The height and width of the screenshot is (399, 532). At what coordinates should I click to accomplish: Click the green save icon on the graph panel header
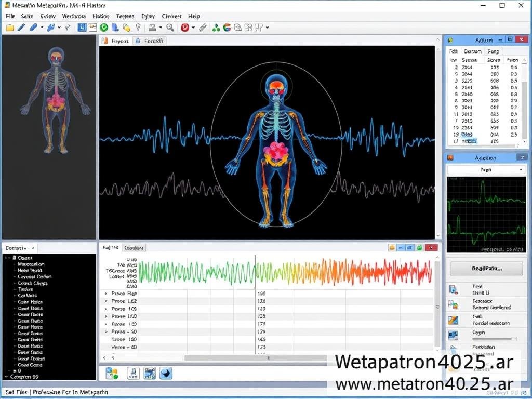click(x=418, y=248)
